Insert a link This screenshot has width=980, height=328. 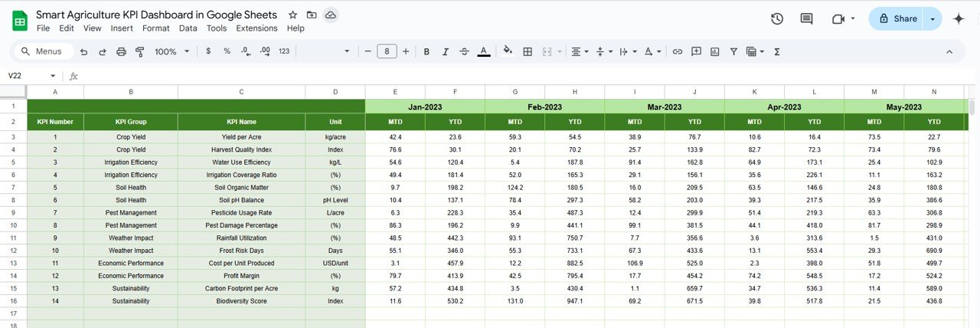click(x=677, y=51)
